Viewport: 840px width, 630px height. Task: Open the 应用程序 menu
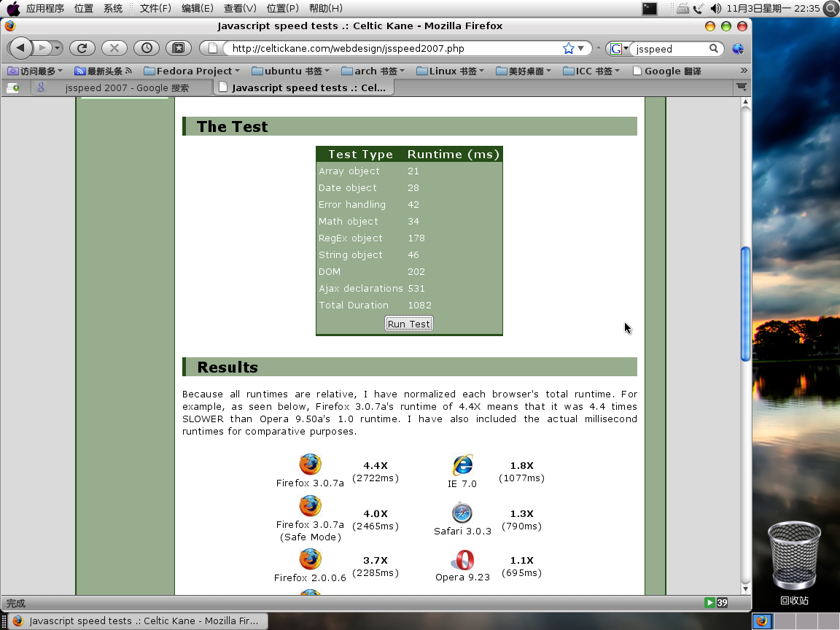point(45,9)
